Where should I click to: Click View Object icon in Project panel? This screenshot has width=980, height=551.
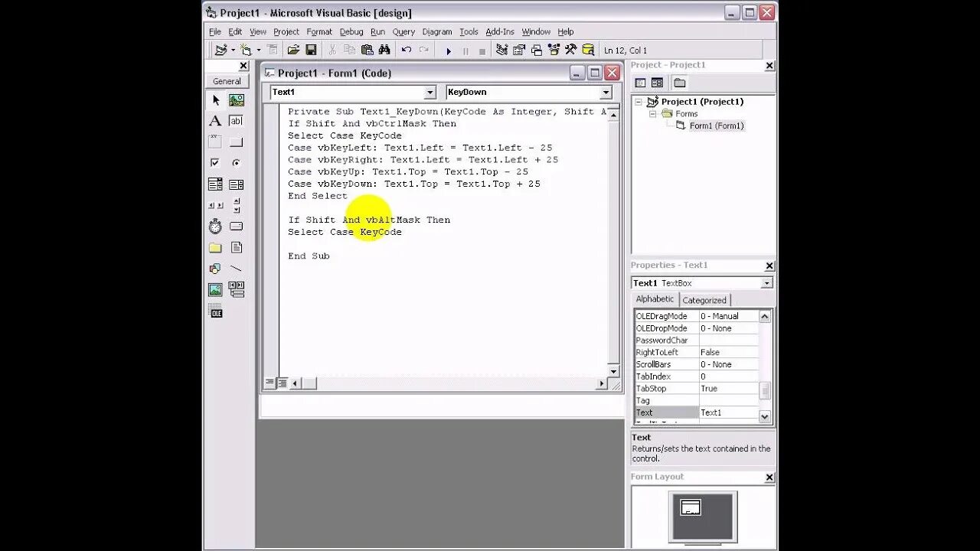[657, 83]
